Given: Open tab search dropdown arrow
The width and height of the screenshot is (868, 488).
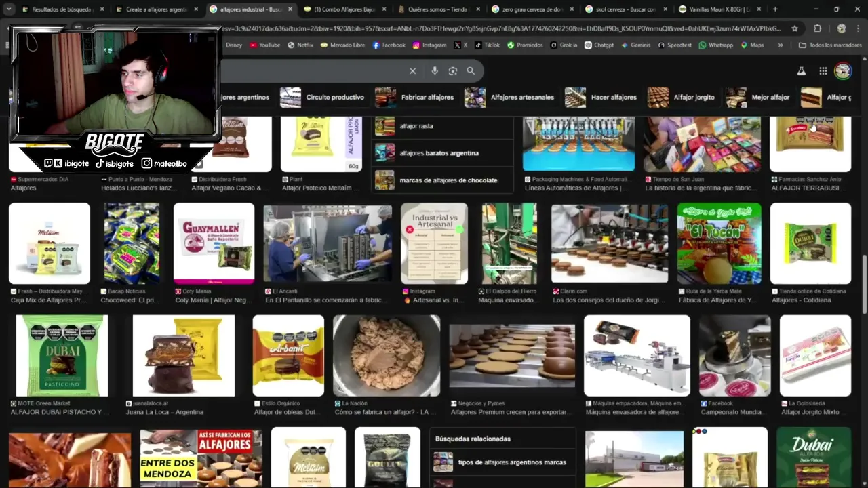Looking at the screenshot, I should pos(9,9).
